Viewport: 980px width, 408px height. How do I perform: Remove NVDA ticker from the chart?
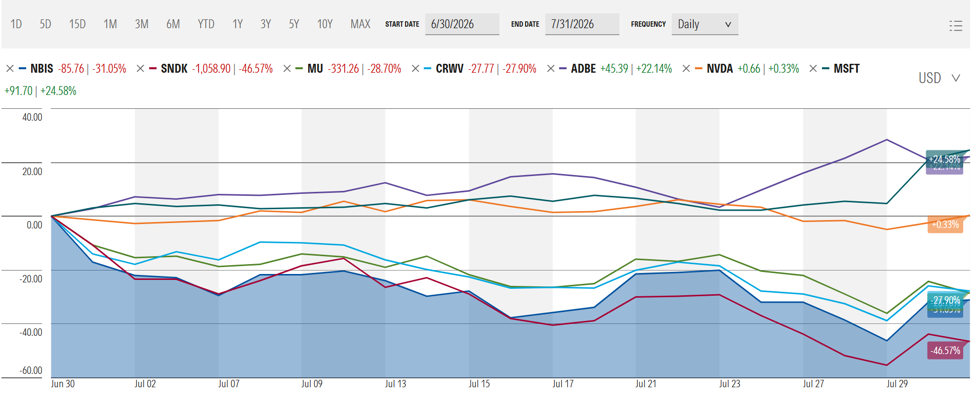pos(686,69)
